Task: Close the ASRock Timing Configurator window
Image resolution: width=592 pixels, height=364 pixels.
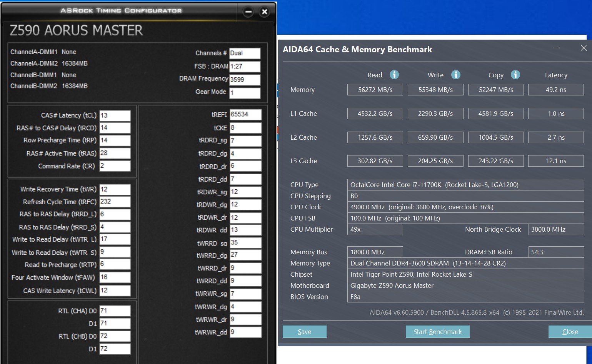Action: [265, 12]
